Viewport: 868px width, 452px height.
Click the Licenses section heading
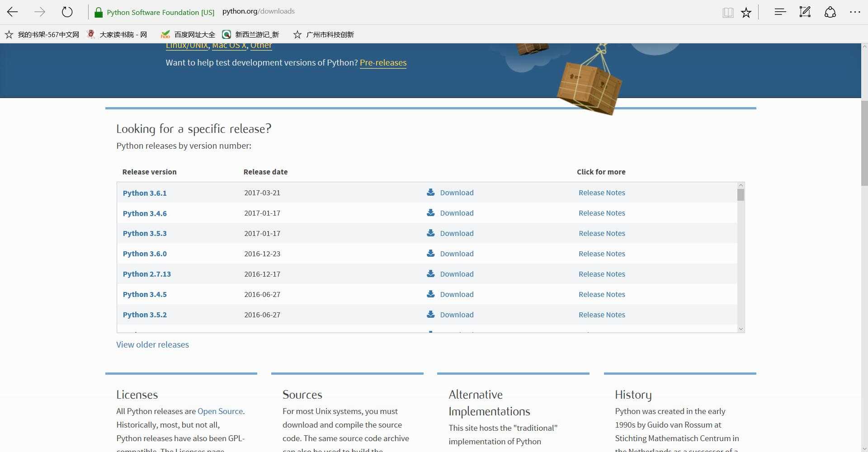point(137,395)
